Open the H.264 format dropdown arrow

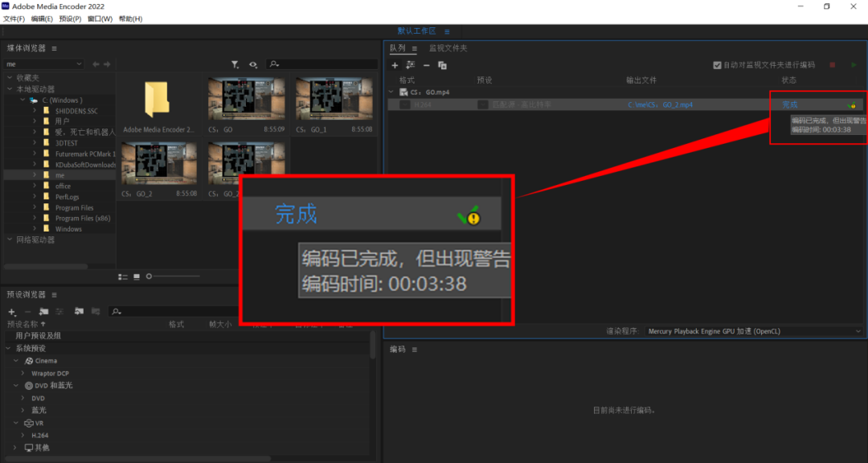(x=405, y=104)
